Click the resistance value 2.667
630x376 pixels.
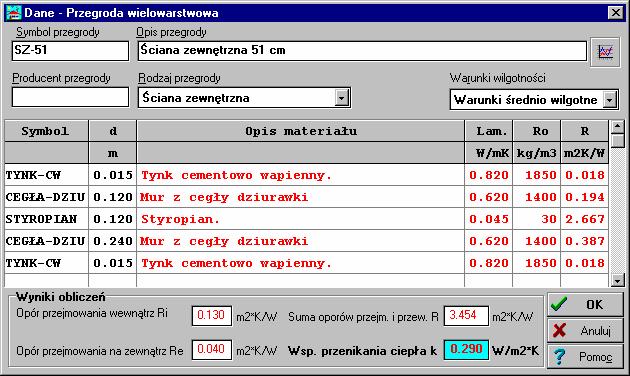(x=585, y=219)
